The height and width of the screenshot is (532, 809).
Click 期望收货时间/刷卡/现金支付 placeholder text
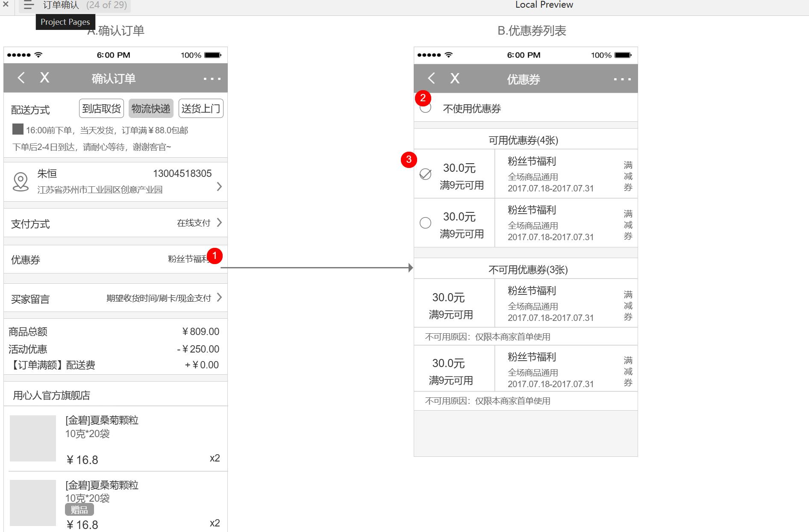pyautogui.click(x=159, y=298)
